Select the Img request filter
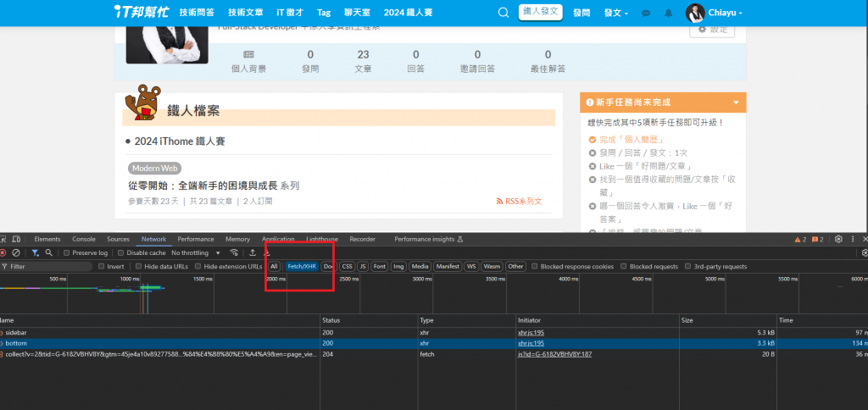 pos(398,266)
